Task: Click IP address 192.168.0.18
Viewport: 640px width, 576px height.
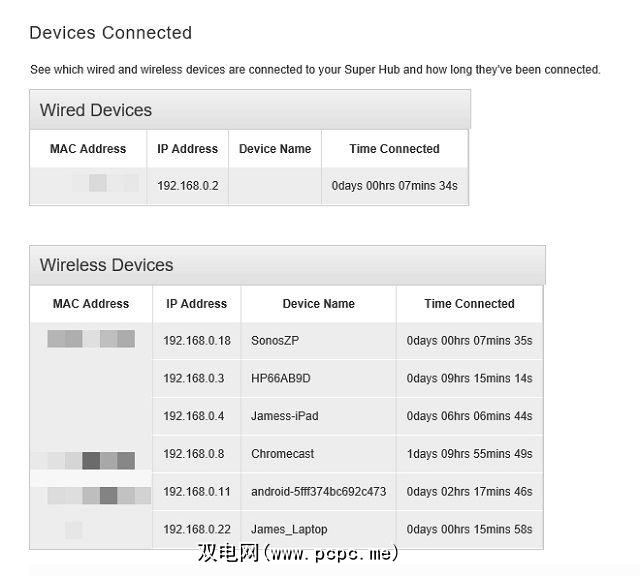Action: pos(196,341)
